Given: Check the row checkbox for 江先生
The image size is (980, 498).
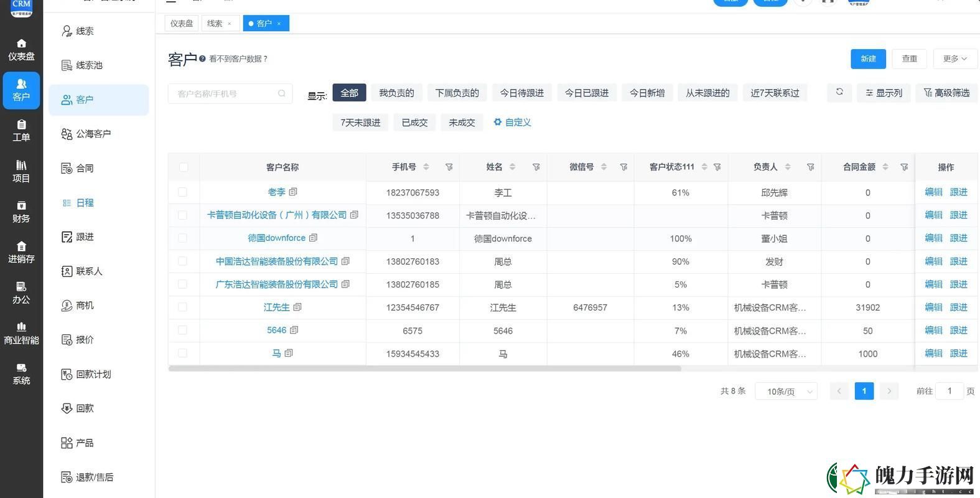Looking at the screenshot, I should tap(182, 307).
